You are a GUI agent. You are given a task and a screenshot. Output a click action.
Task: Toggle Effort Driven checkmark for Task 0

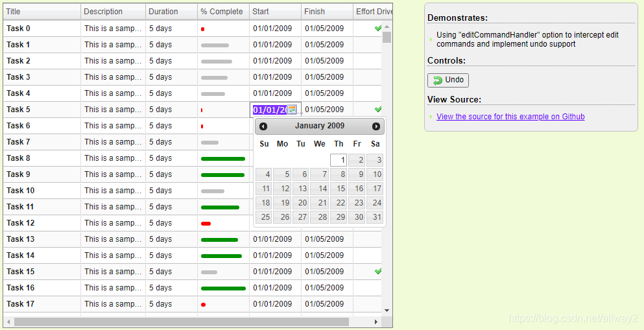click(x=378, y=29)
